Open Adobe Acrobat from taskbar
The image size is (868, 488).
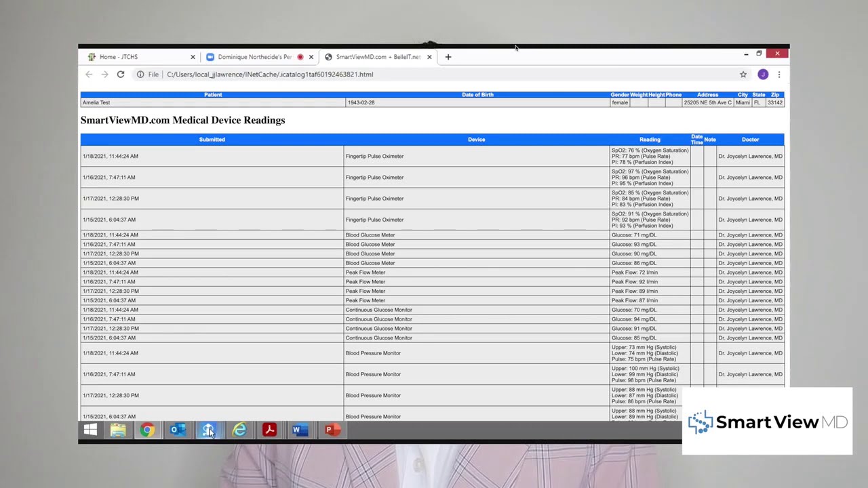coord(270,430)
